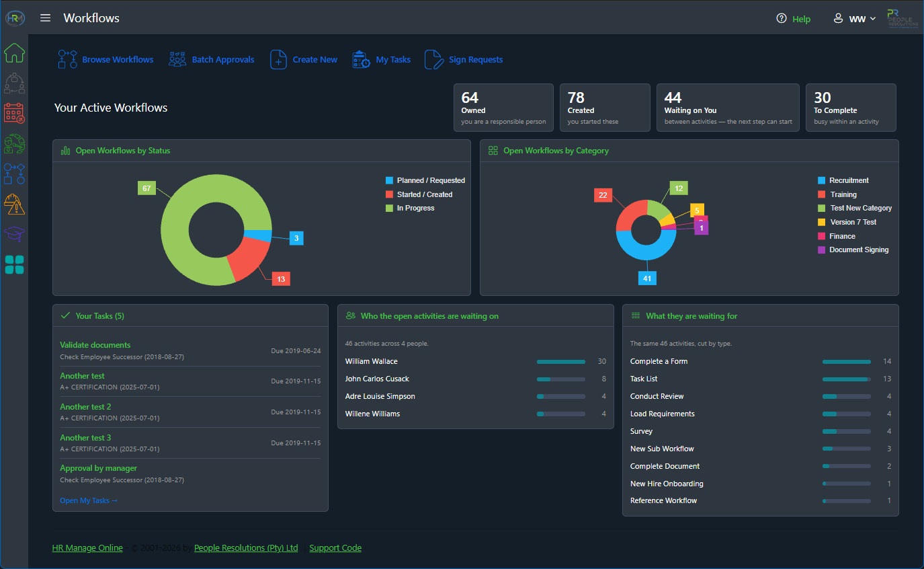
Task: Click the 78 Created stat card
Action: [x=605, y=108]
